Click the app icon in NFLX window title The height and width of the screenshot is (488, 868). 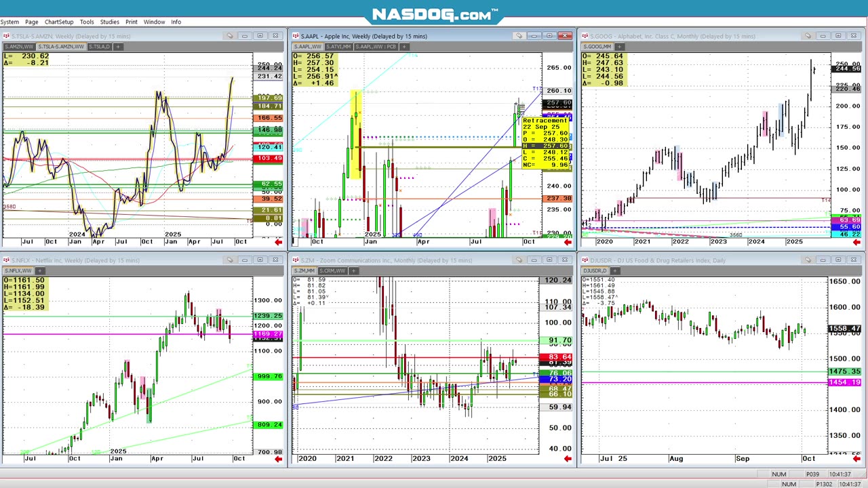pos(6,260)
